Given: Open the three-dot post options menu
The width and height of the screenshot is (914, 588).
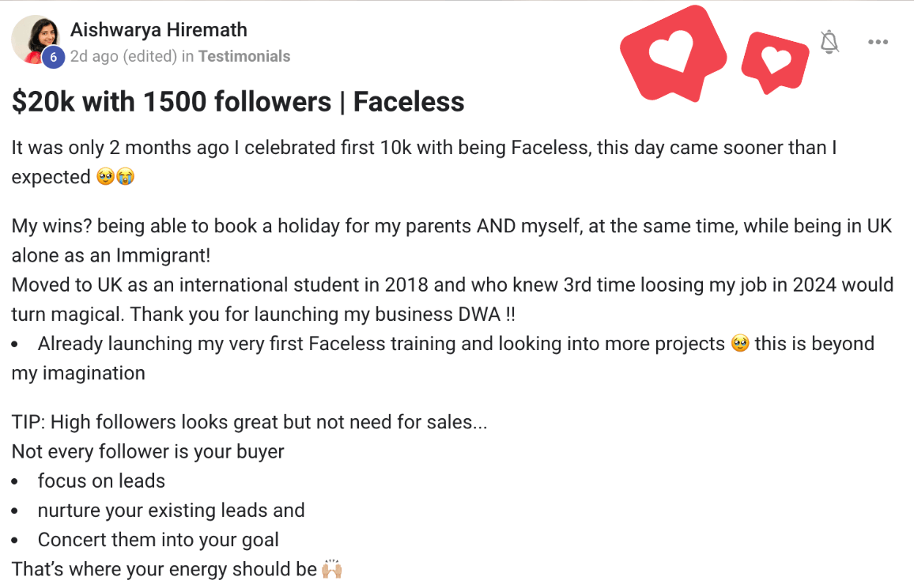Looking at the screenshot, I should click(x=878, y=42).
